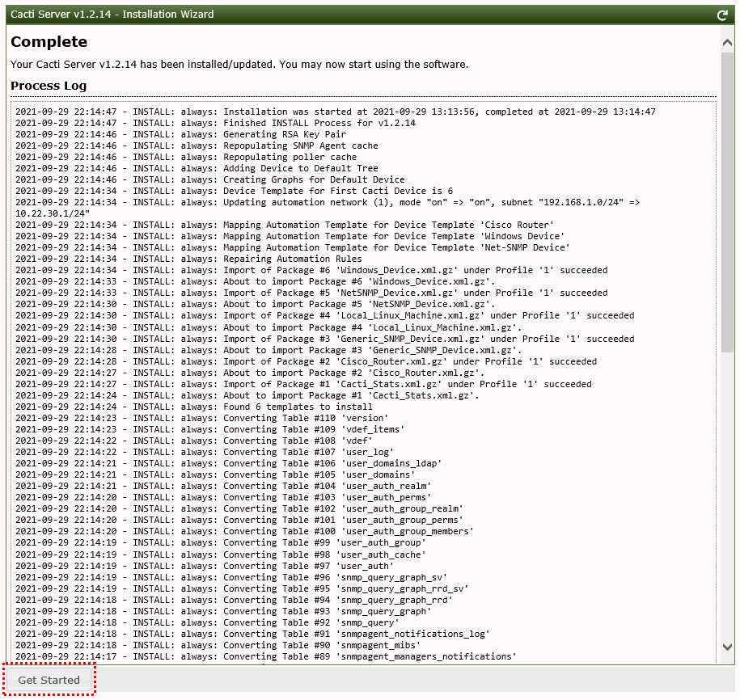This screenshot has height=700, width=740.
Task: Click the 'About to import Package #6' line
Action: coord(256,281)
